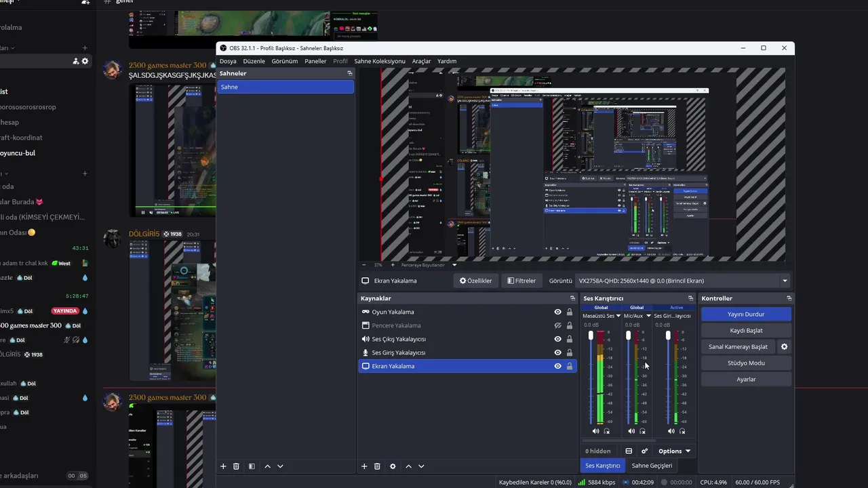Open the Araçlar menu
Image resolution: width=868 pixels, height=488 pixels.
pos(421,61)
